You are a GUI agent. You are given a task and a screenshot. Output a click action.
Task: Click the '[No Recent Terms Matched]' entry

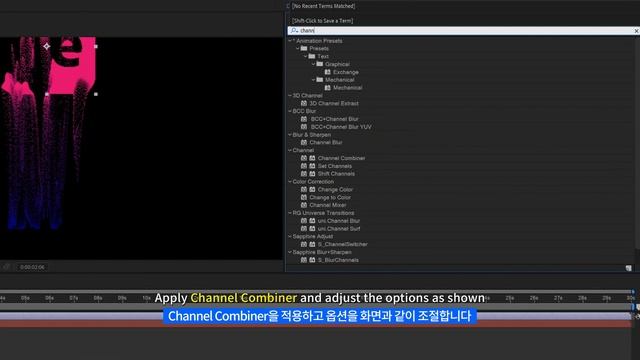tap(324, 6)
